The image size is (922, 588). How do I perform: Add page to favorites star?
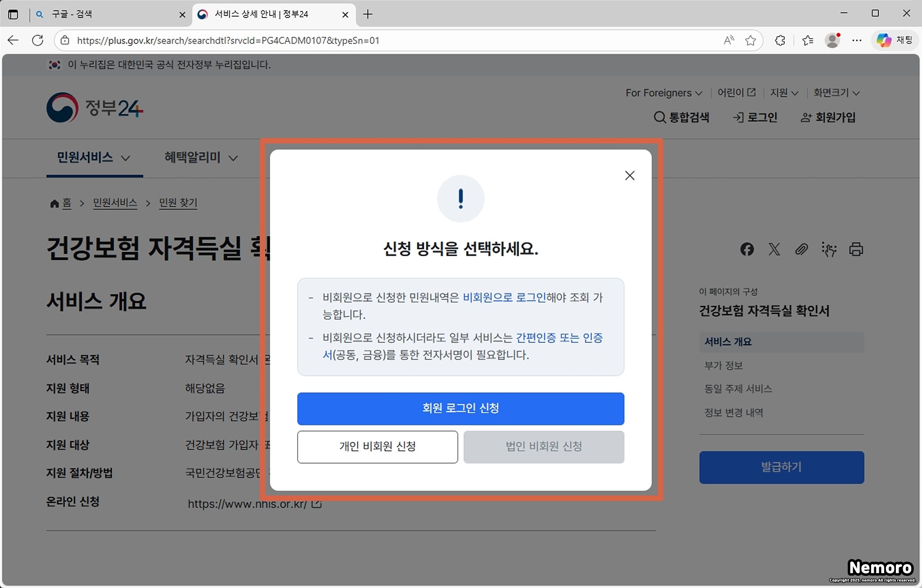click(x=750, y=41)
